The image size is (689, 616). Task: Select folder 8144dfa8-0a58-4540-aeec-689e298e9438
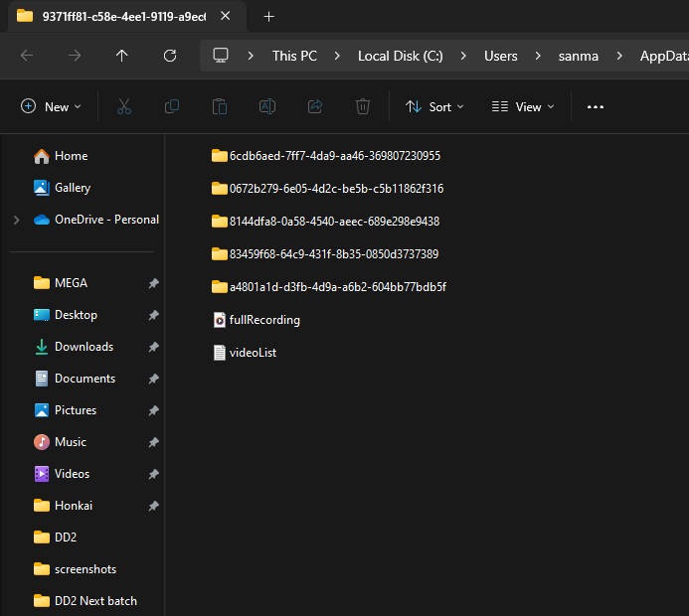coord(325,221)
